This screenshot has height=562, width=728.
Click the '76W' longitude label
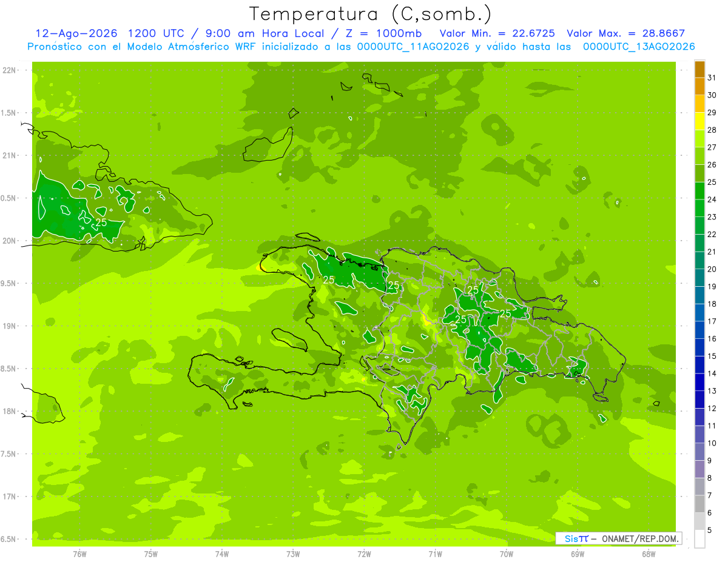(79, 554)
